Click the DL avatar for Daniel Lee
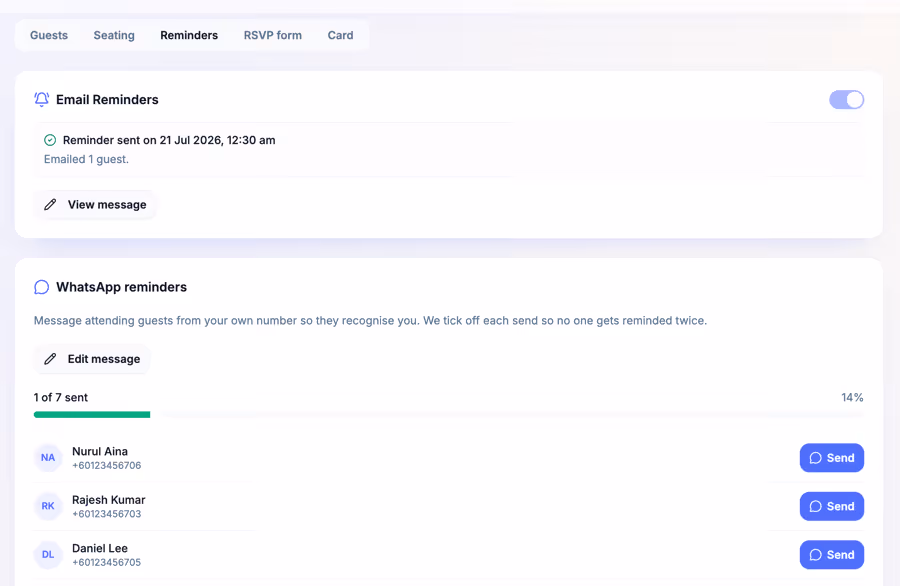Screen dimensions: 900x586 48,554
